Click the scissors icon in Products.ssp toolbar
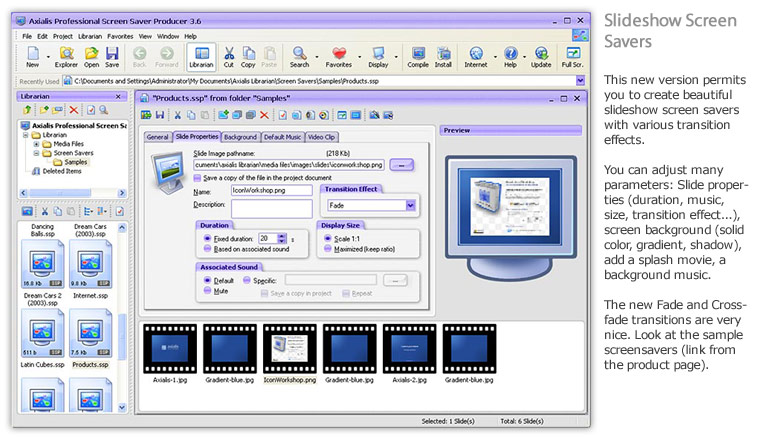The image size is (760, 440). click(x=177, y=115)
